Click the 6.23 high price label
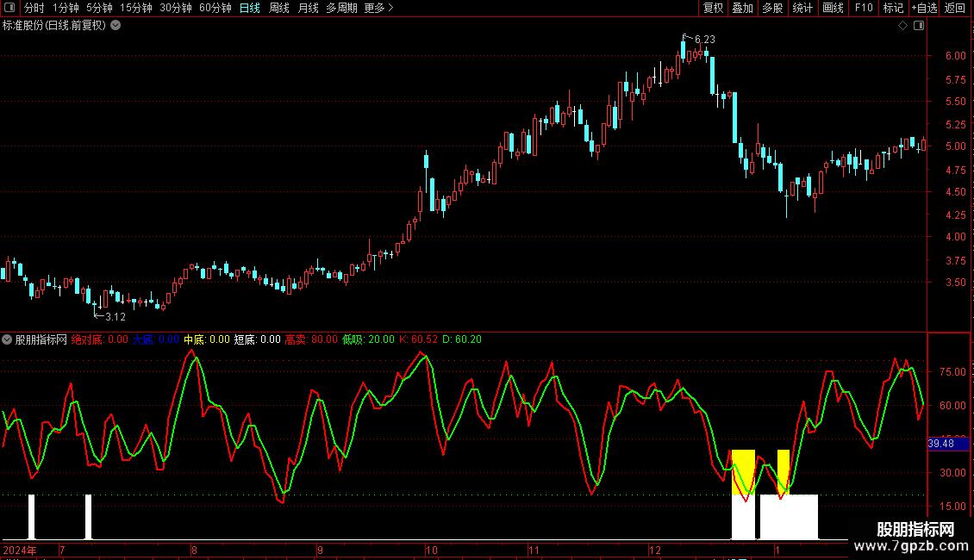Viewport: 974px width, 560px height. coord(704,39)
